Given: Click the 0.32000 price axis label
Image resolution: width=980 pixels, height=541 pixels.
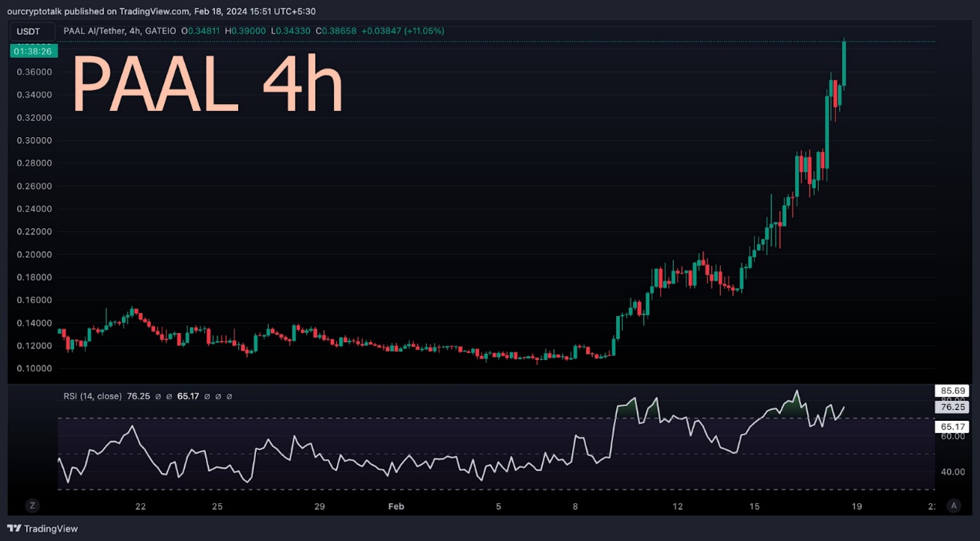Looking at the screenshot, I should (34, 117).
